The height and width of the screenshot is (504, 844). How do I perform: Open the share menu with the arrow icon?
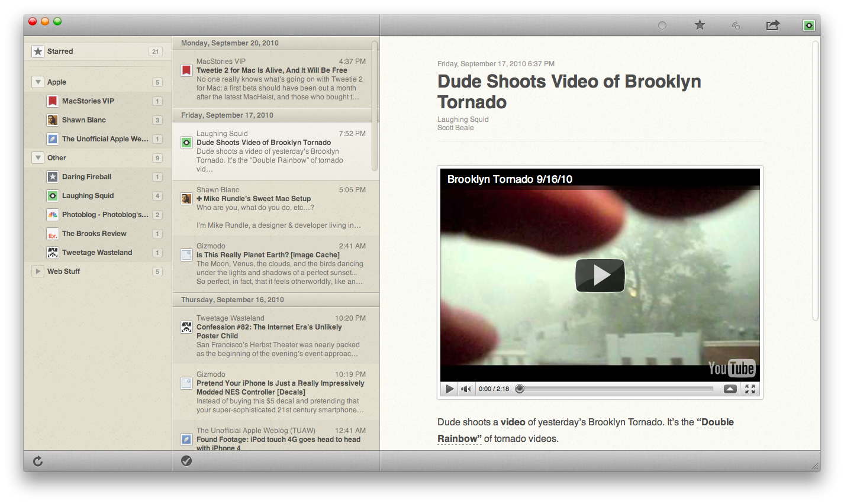[772, 25]
